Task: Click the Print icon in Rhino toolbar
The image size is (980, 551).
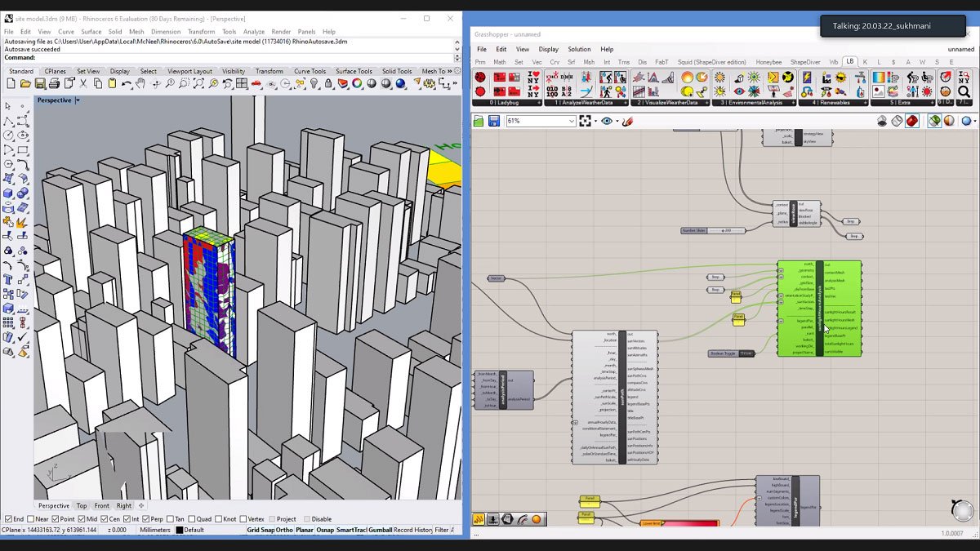Action: [56, 83]
